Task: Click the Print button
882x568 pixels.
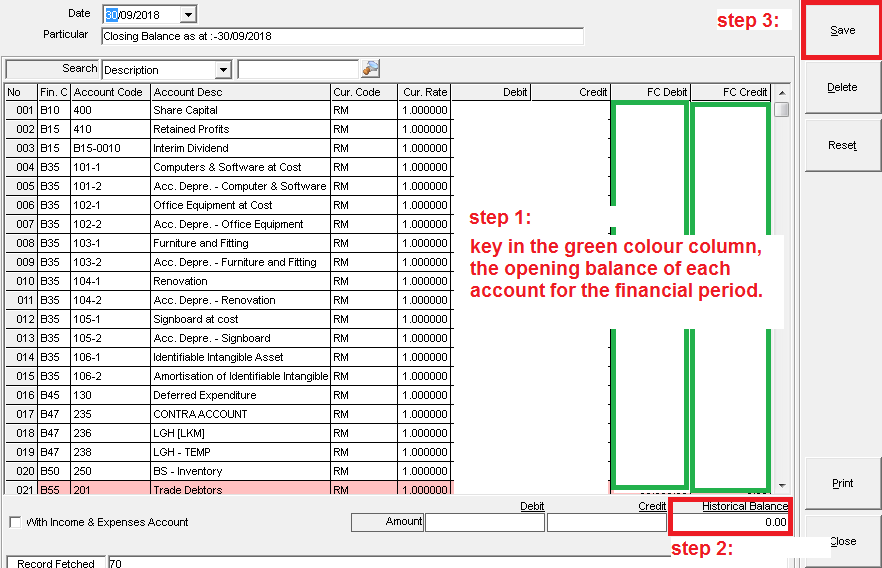Action: click(842, 484)
